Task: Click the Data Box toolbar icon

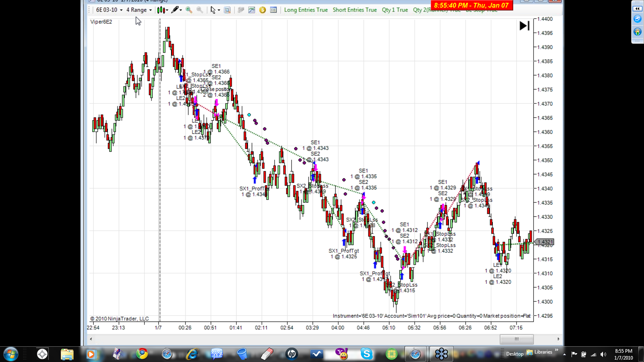Action: 227,10
